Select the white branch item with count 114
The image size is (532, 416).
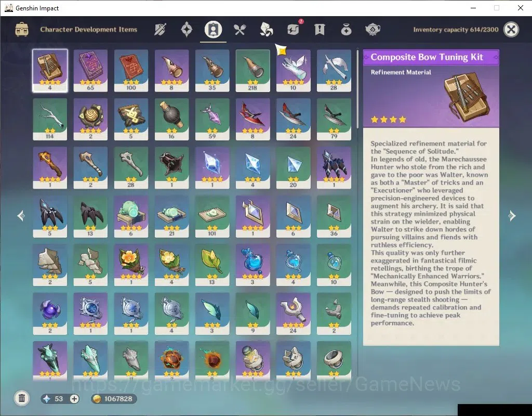[50, 119]
